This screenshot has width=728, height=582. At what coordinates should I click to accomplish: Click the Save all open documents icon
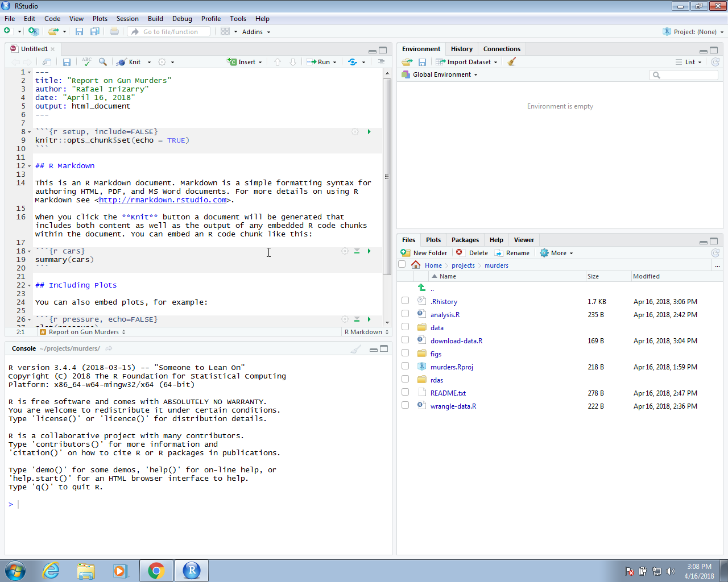point(94,31)
